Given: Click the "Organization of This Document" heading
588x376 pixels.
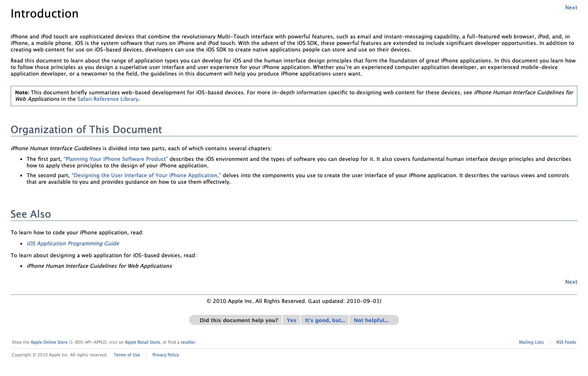Looking at the screenshot, I should click(x=86, y=130).
